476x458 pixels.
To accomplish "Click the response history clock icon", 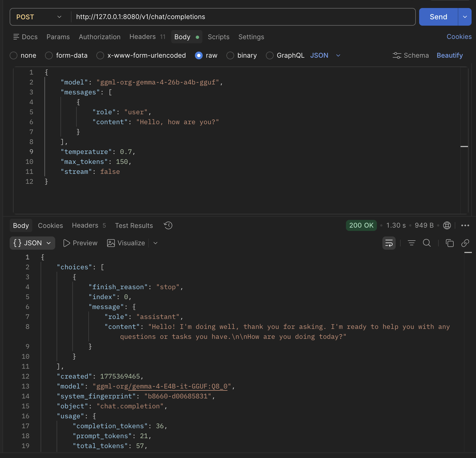I will [168, 225].
